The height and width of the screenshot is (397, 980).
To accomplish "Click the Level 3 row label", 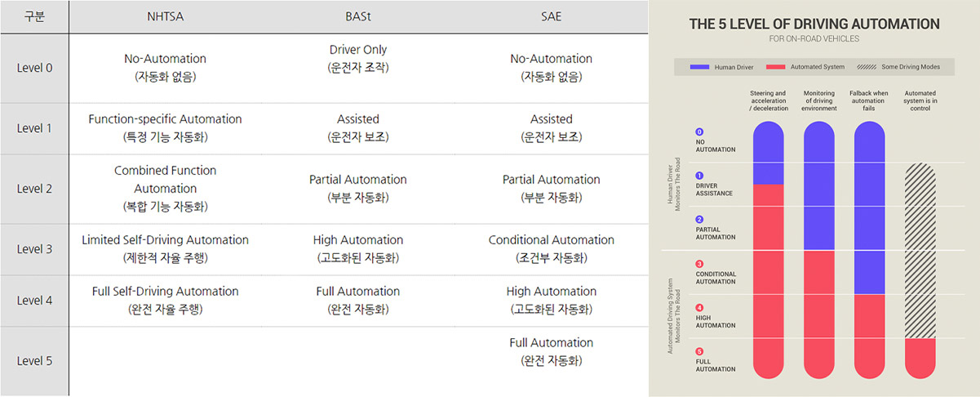I will [34, 248].
